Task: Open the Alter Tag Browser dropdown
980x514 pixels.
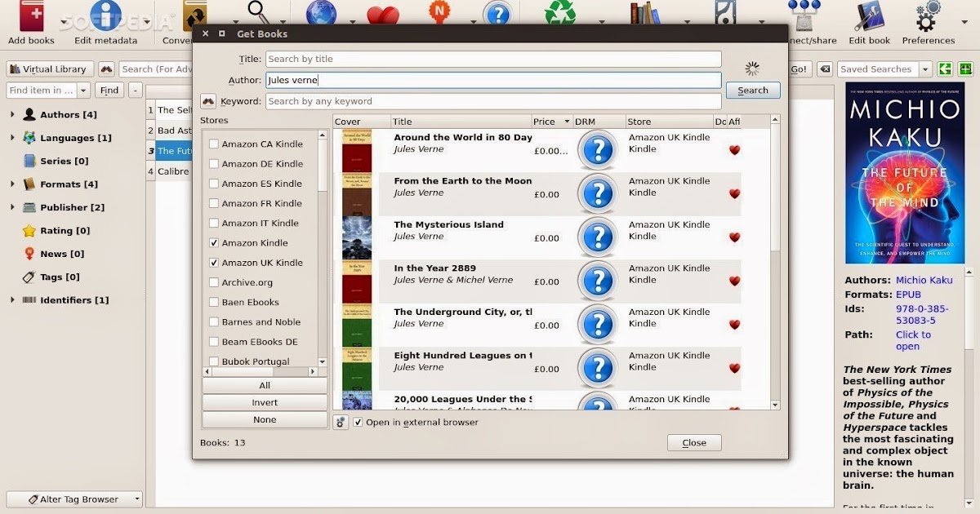Action: point(136,499)
